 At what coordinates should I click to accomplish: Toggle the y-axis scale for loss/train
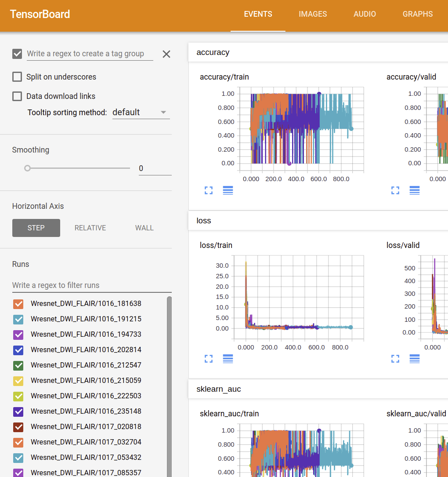point(228,359)
